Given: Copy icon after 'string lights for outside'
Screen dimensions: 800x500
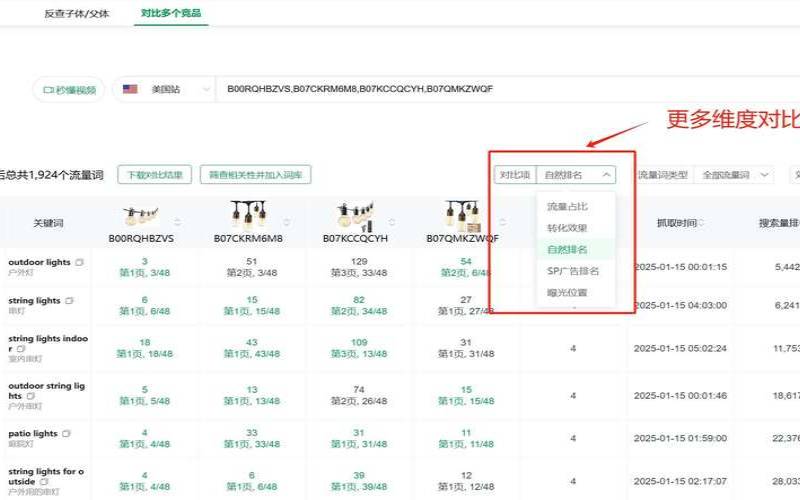Looking at the screenshot, I should 44,482.
